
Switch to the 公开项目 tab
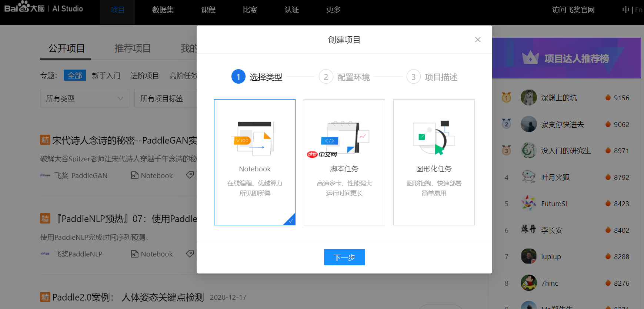pos(67,48)
